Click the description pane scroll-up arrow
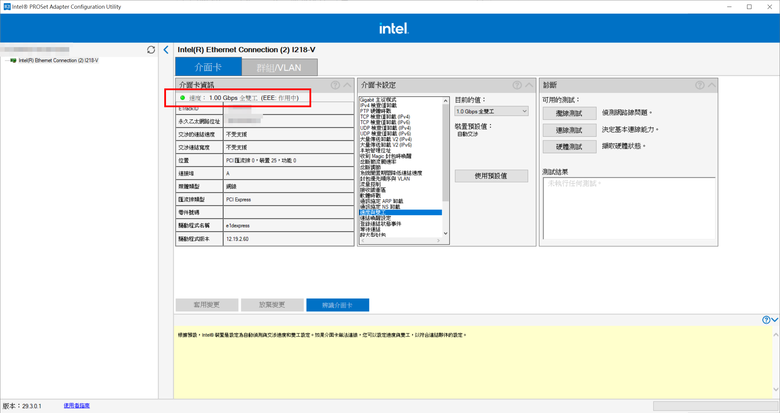The image size is (780, 413). point(776,335)
